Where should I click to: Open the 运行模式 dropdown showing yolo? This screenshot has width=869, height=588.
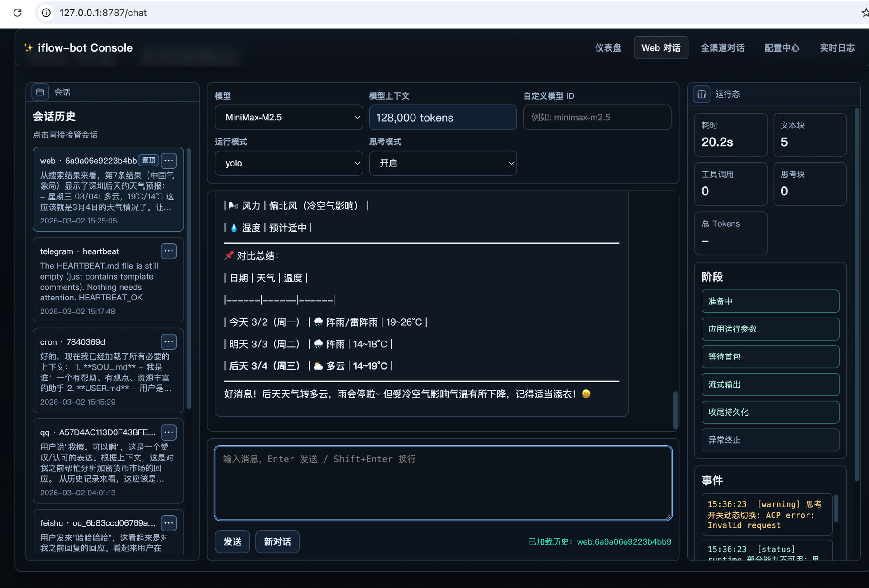[289, 163]
